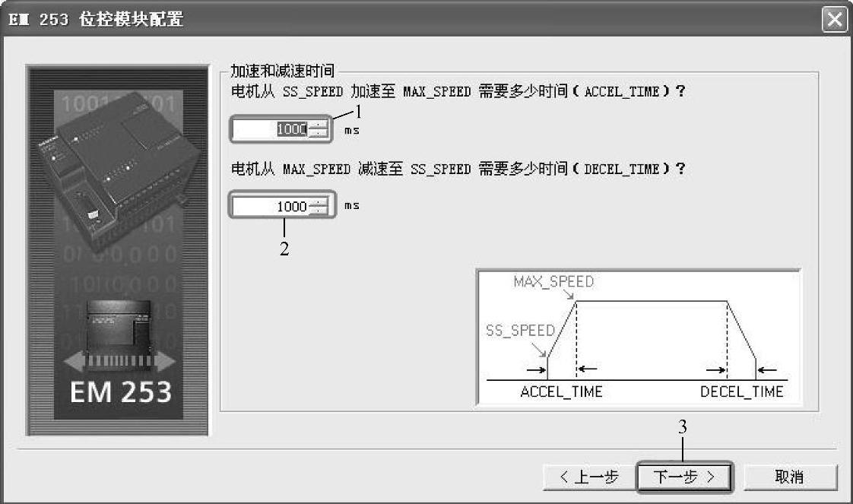This screenshot has width=853, height=504.
Task: Click the 加速和减速时间 group label
Action: (282, 70)
